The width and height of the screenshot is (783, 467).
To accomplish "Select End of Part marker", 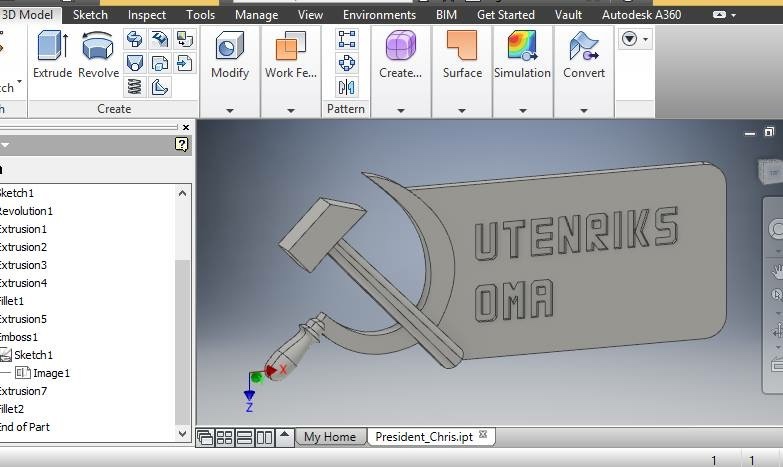I will coord(24,427).
